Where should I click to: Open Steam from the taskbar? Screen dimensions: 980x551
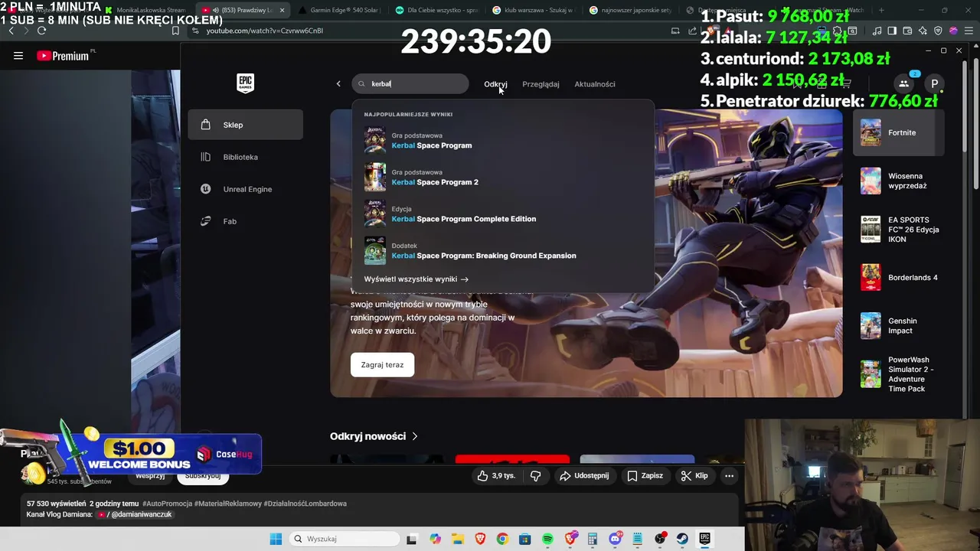(682, 539)
